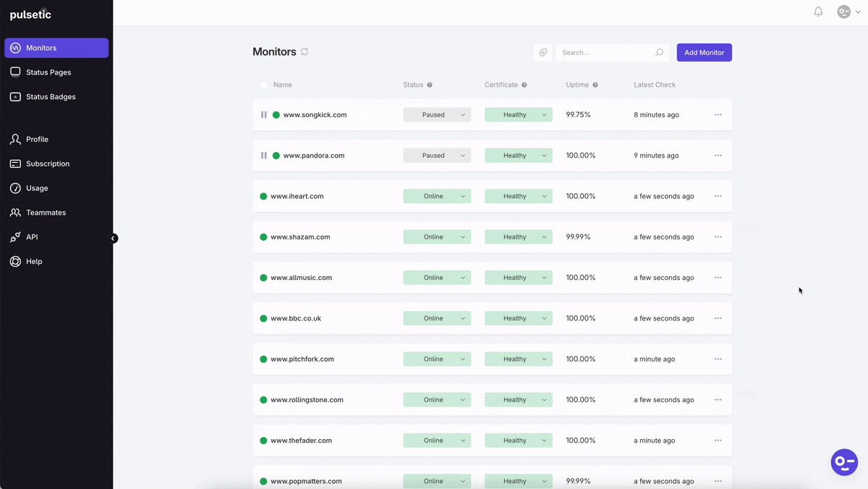868x489 pixels.
Task: Click green status dot of www.bbc.co.uk
Action: pyautogui.click(x=263, y=318)
